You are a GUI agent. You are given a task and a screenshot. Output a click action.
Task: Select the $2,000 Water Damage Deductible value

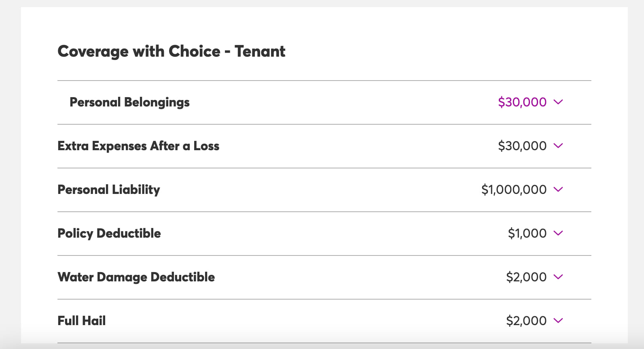526,277
